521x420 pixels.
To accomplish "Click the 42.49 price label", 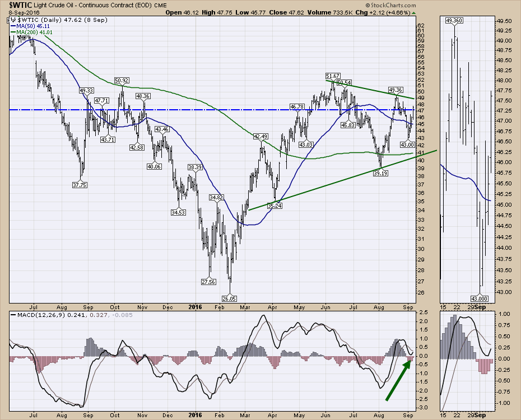I will 261,136.
